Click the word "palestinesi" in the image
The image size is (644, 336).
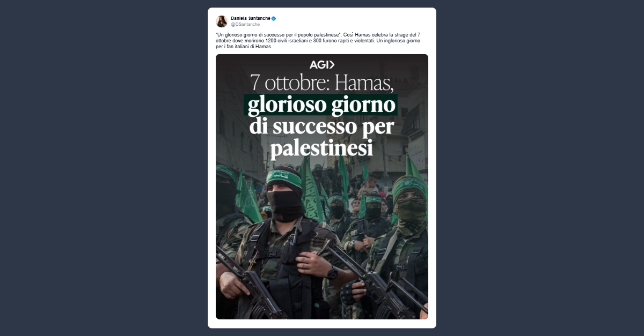pyautogui.click(x=321, y=148)
